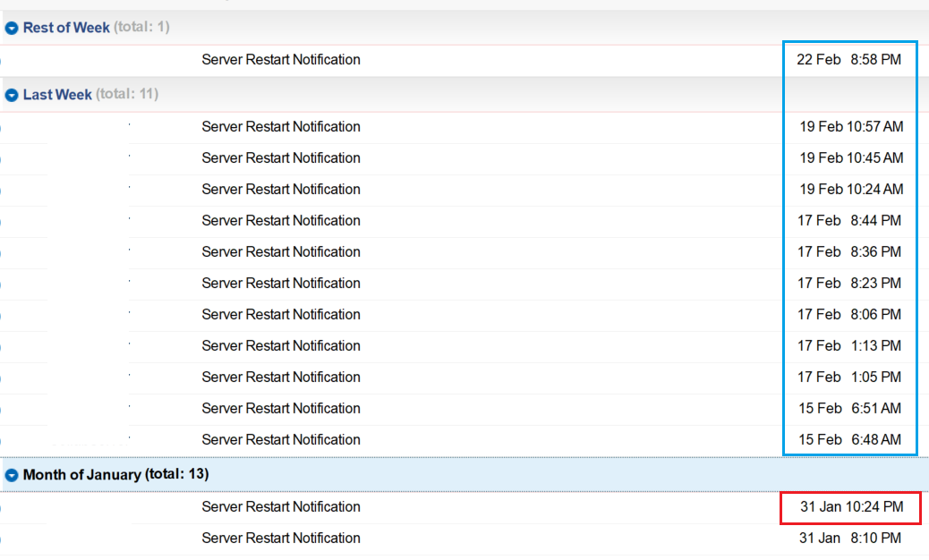Image resolution: width=929 pixels, height=560 pixels.
Task: Open Server Restart Notification from 17 Feb 8:36 PM
Action: click(x=281, y=252)
